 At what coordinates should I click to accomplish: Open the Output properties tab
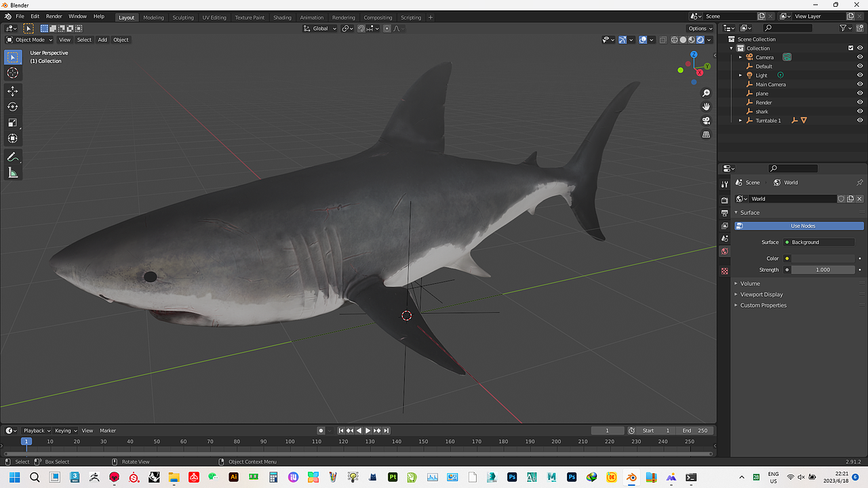pyautogui.click(x=724, y=213)
